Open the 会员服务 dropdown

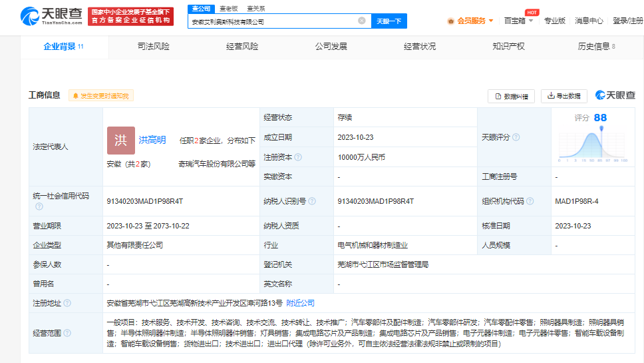[470, 21]
